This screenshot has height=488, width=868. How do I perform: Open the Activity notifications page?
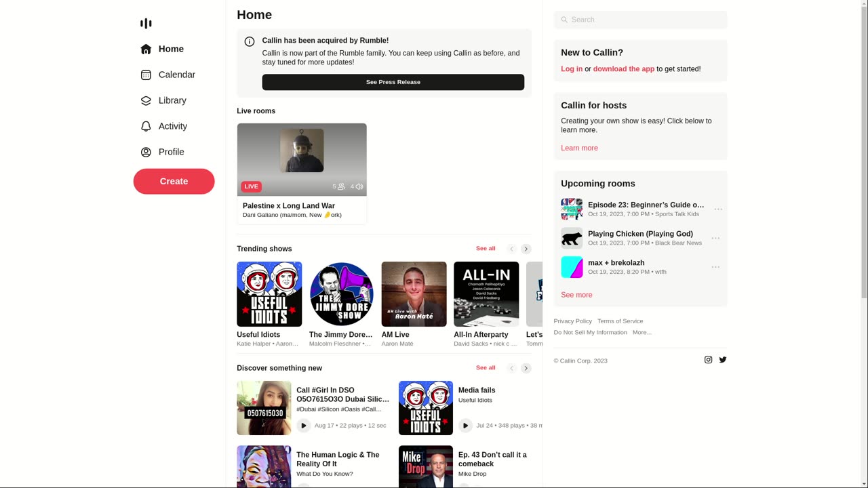pyautogui.click(x=163, y=126)
